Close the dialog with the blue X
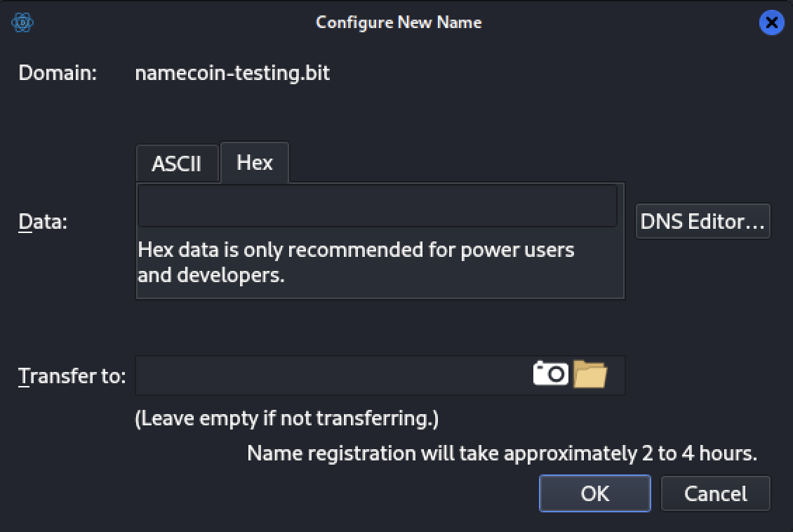This screenshot has height=532, width=793. (771, 22)
